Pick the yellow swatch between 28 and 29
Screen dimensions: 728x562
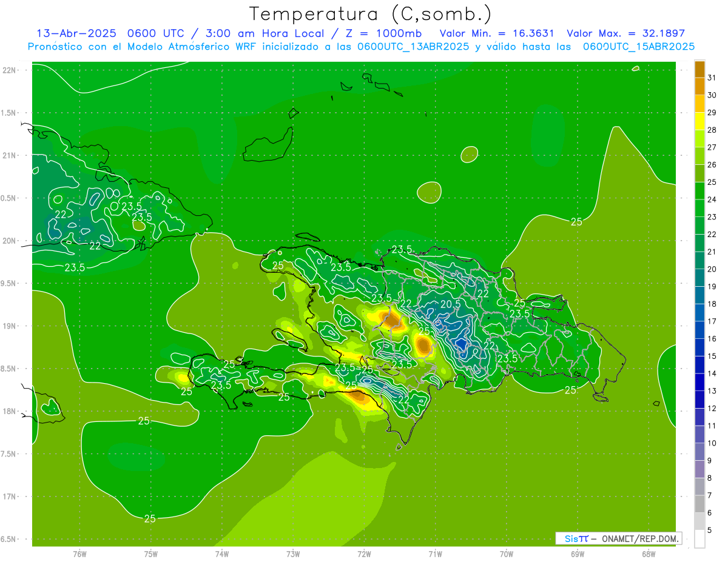699,121
